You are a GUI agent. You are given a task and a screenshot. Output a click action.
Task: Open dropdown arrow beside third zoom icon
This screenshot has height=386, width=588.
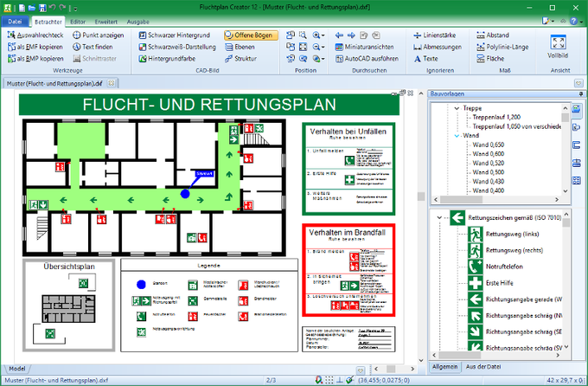[323, 59]
